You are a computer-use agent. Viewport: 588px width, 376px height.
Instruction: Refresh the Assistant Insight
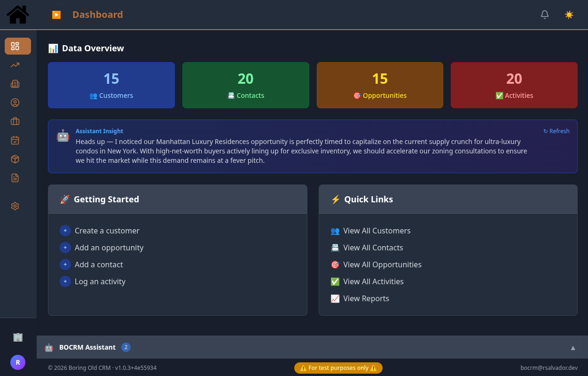click(x=556, y=131)
